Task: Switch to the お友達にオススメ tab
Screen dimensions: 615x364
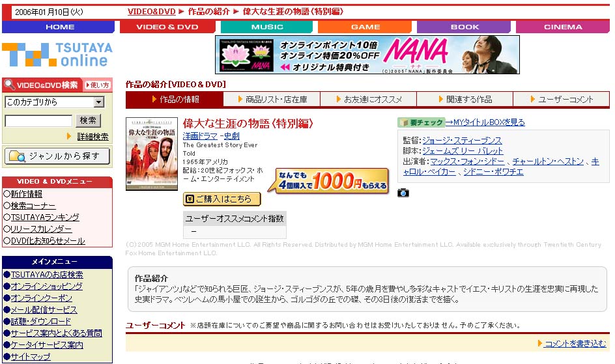Action: [x=368, y=100]
